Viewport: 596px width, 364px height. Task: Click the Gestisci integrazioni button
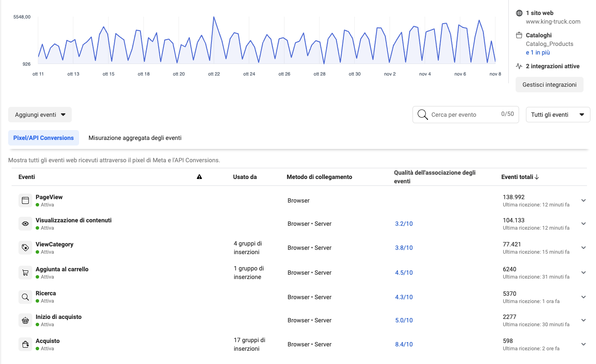click(x=549, y=85)
